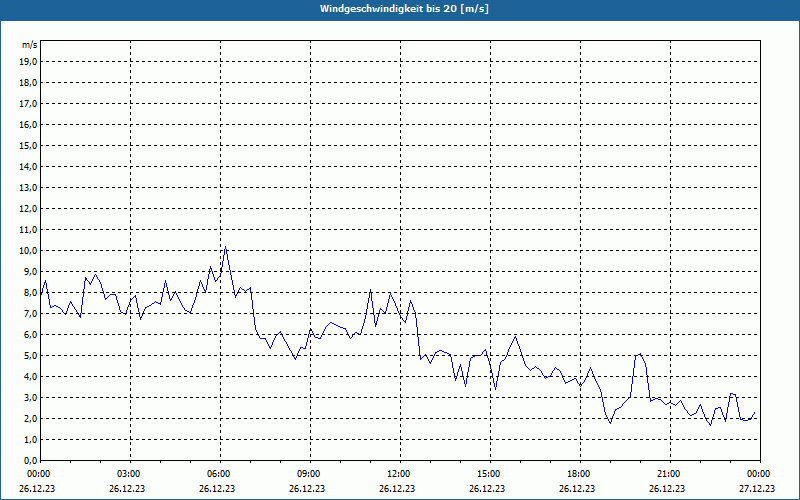Click the '9,0' y-axis label
Viewport: 800px width, 500px height.
(x=31, y=271)
